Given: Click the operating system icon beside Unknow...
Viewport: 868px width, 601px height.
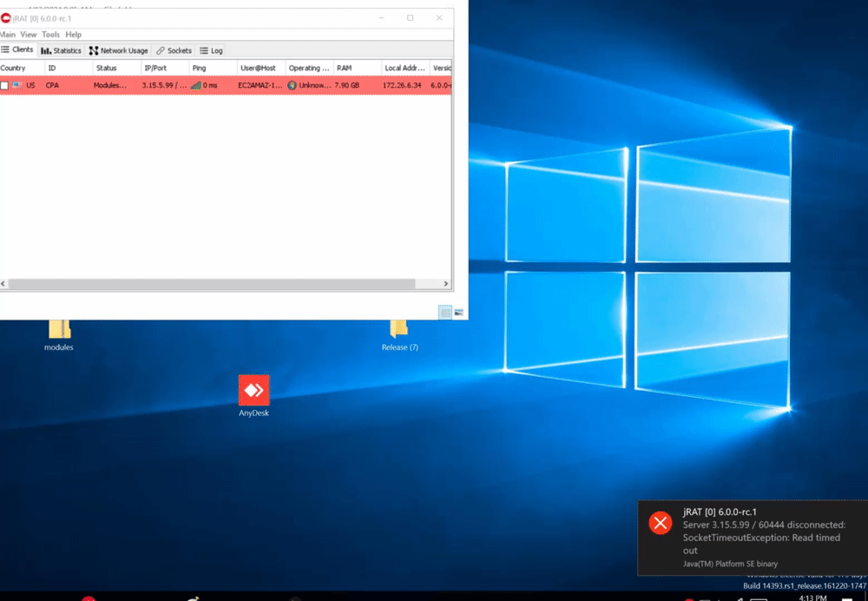Looking at the screenshot, I should tap(293, 85).
